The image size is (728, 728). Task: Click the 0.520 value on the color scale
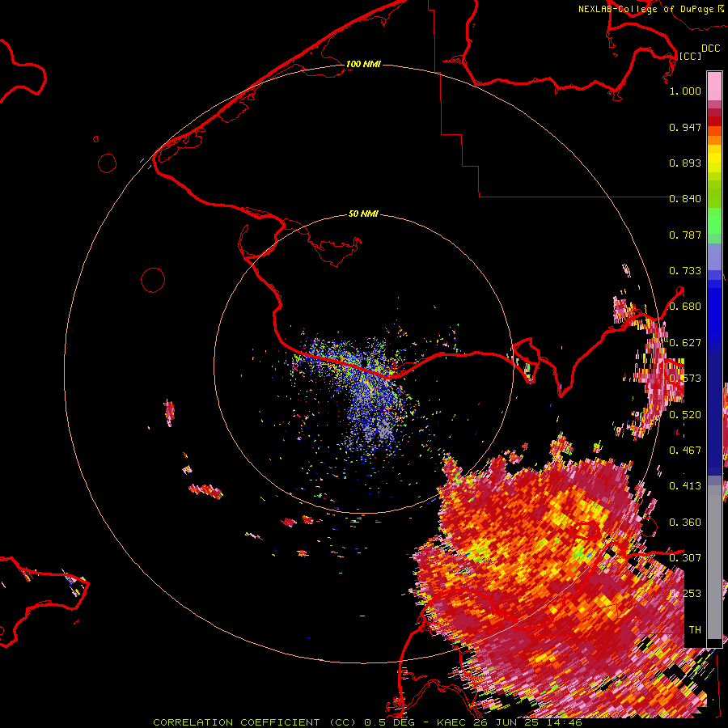685,415
